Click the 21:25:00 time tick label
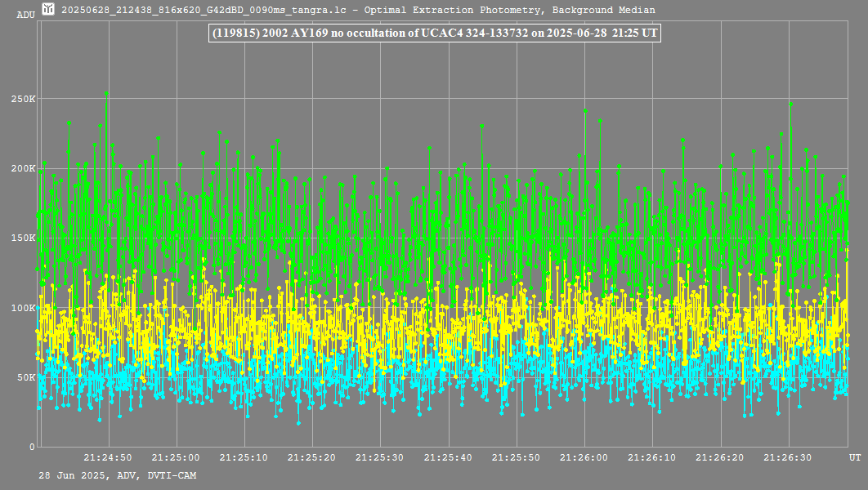Image resolution: width=868 pixels, height=490 pixels. pyautogui.click(x=176, y=458)
